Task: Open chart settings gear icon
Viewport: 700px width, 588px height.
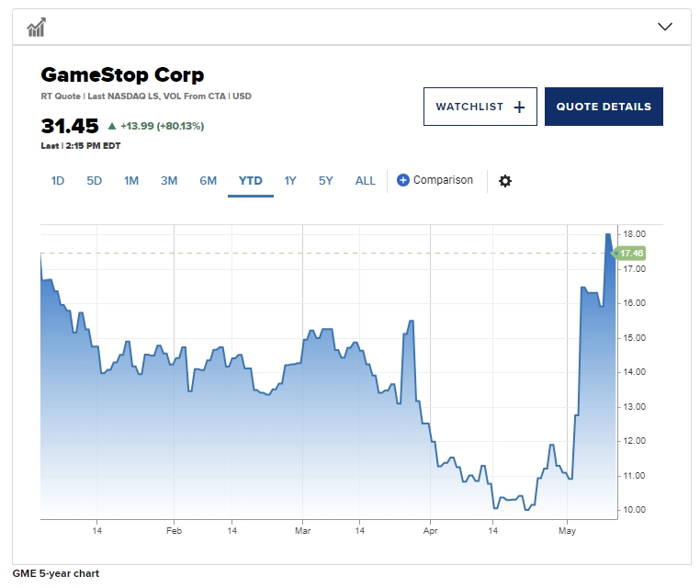Action: pyautogui.click(x=505, y=181)
